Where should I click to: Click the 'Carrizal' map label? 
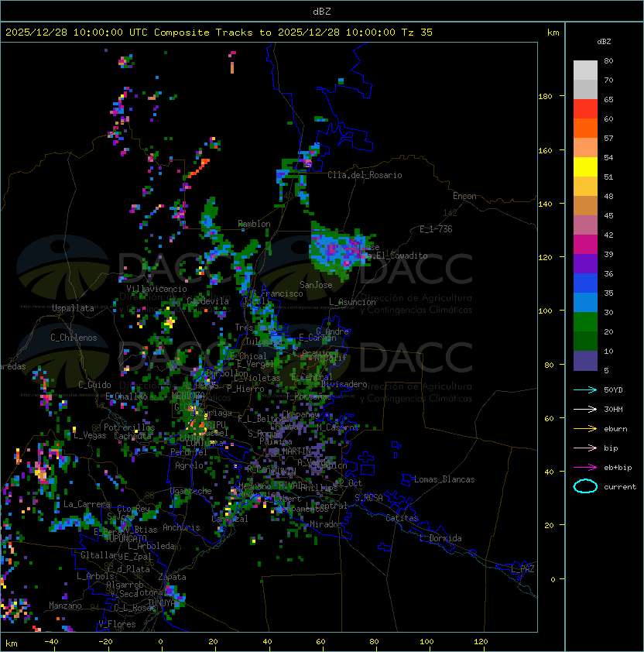pos(230,519)
